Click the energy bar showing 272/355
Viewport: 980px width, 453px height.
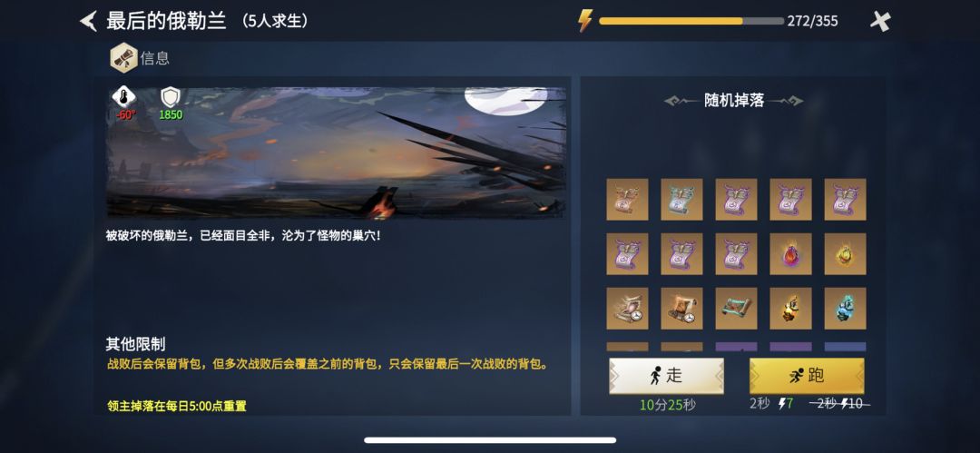(691, 21)
